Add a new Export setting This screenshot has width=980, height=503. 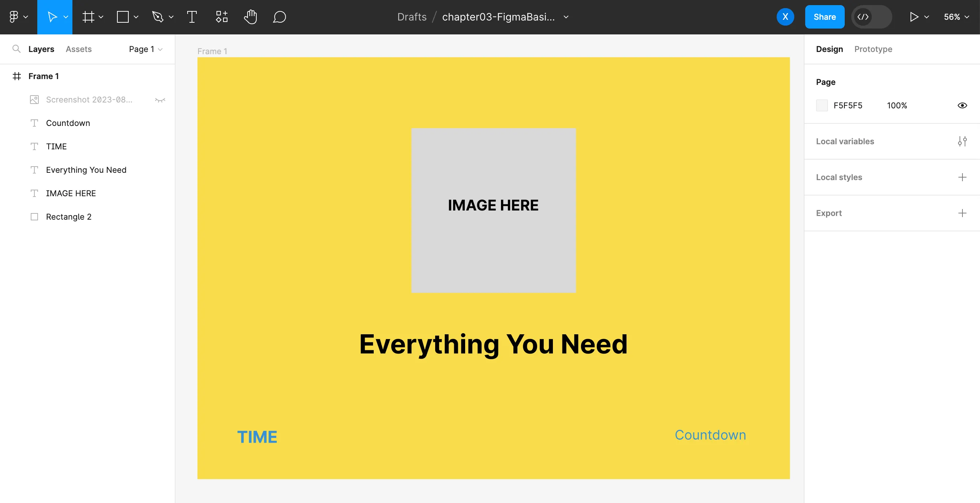point(962,213)
